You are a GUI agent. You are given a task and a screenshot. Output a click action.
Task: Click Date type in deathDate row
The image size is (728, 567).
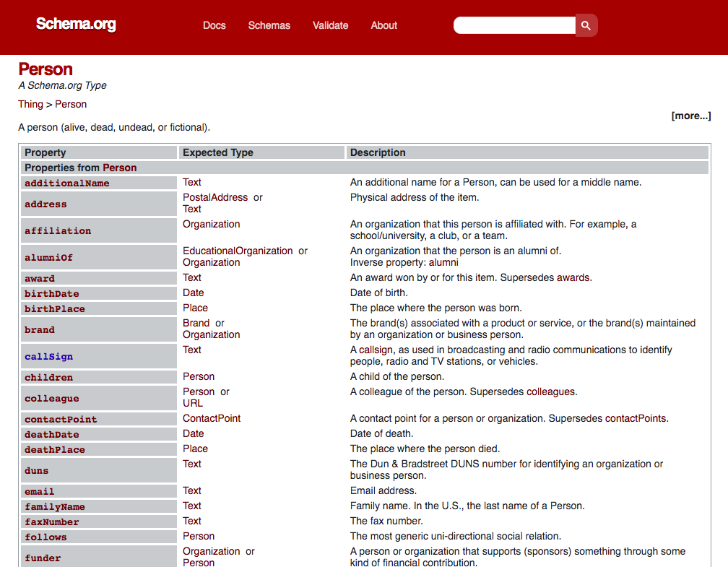[193, 433]
